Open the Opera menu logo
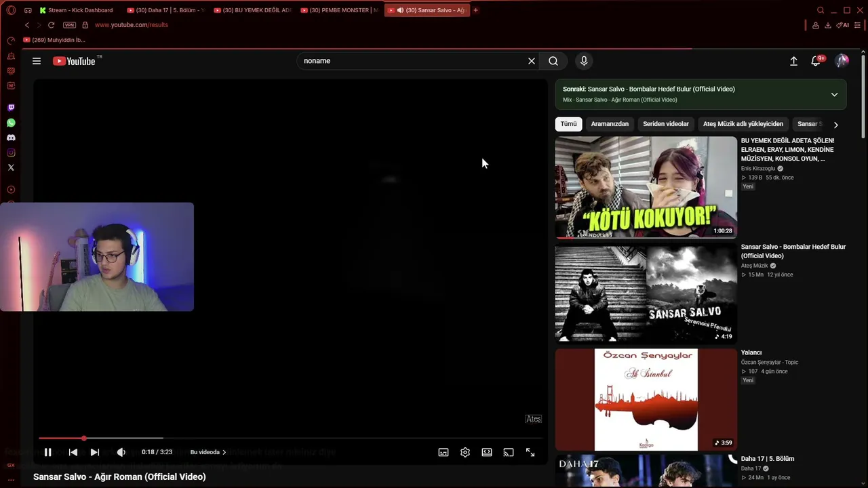The width and height of the screenshot is (868, 488). tap(11, 10)
